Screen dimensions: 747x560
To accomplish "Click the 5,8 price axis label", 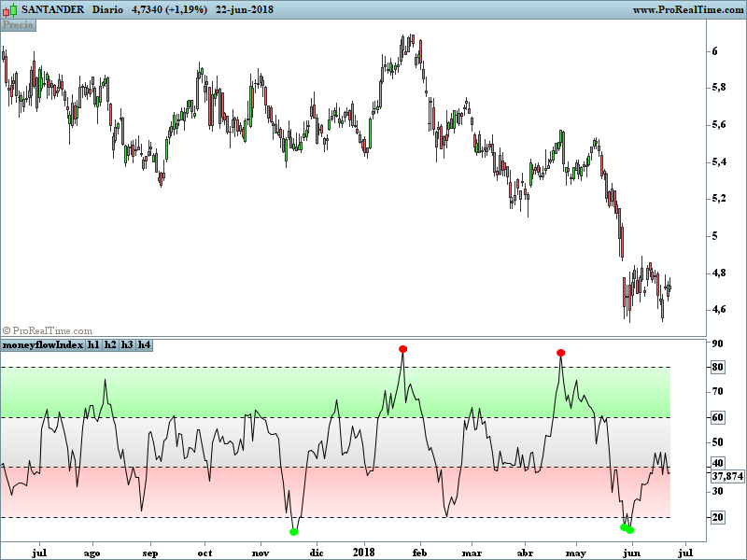I will [x=719, y=88].
